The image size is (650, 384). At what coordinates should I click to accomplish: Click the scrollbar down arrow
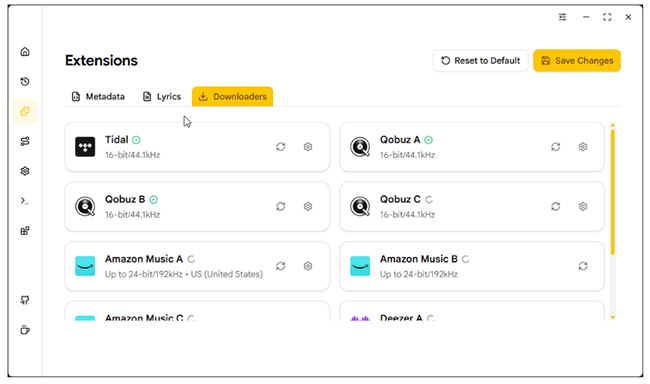(x=612, y=318)
